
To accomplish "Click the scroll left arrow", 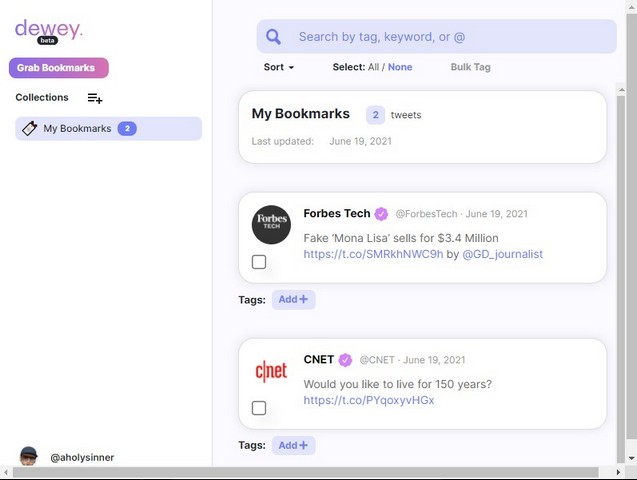I will pyautogui.click(x=6, y=472).
